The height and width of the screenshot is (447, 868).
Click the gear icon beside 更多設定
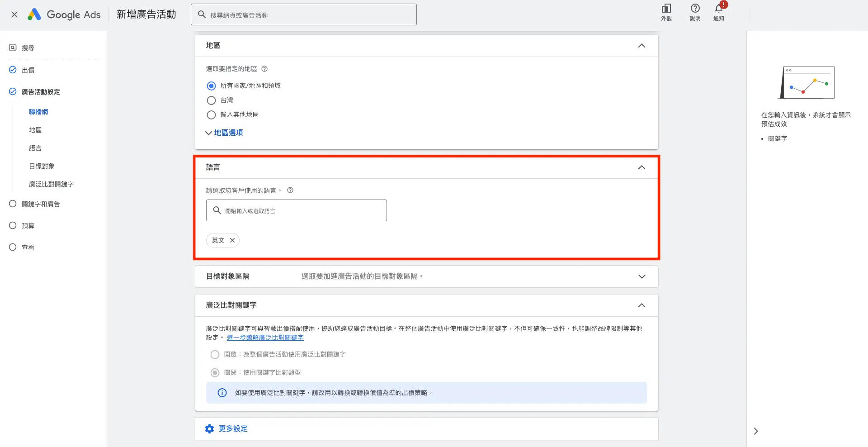[x=209, y=429]
